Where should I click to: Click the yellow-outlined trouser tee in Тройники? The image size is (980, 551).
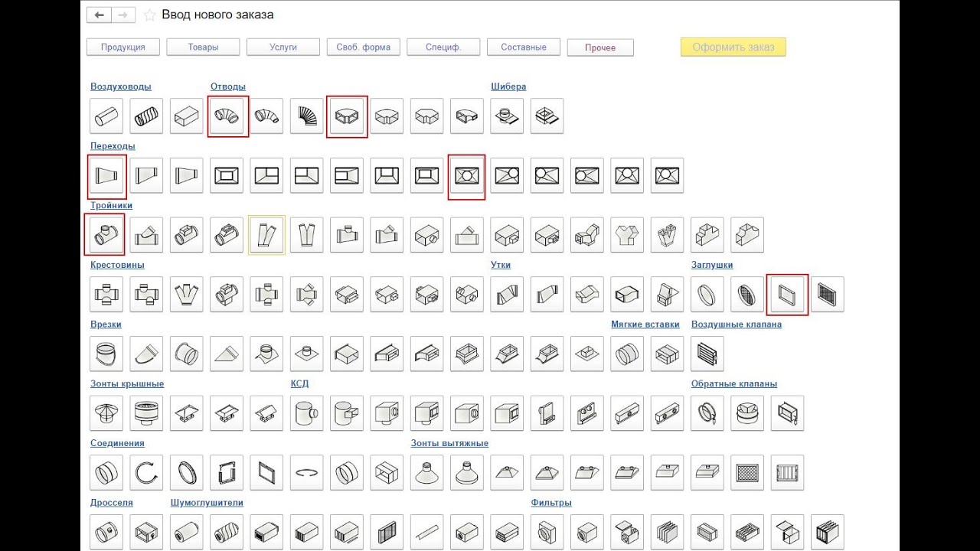click(266, 236)
